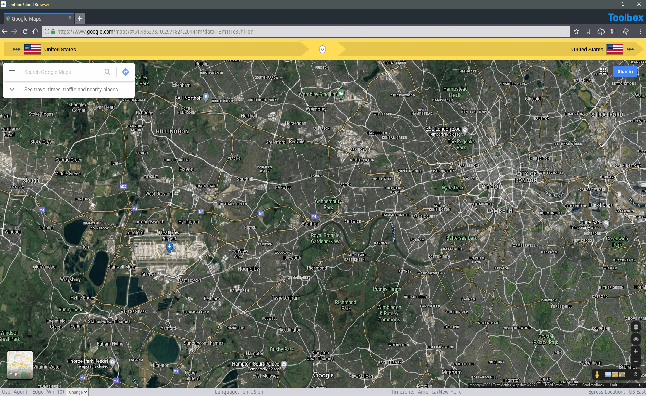
Task: Click the blue Sign in button
Action: pos(625,71)
